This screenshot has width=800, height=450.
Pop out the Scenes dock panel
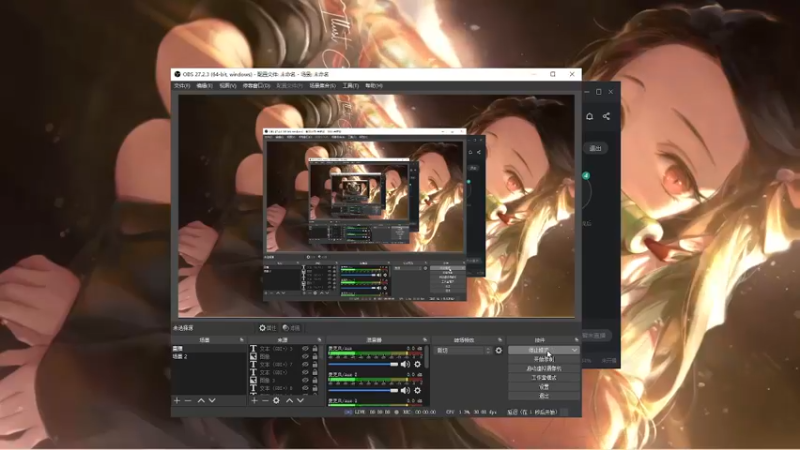(x=242, y=340)
